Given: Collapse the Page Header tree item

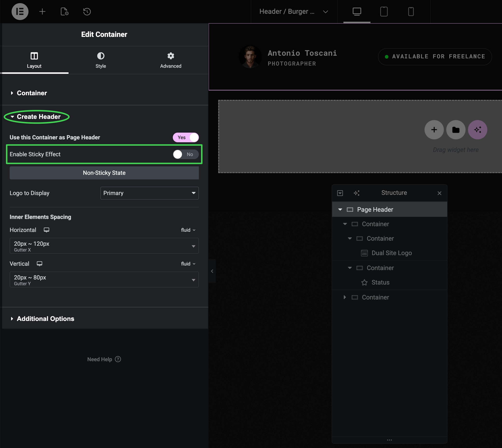Looking at the screenshot, I should tap(340, 210).
